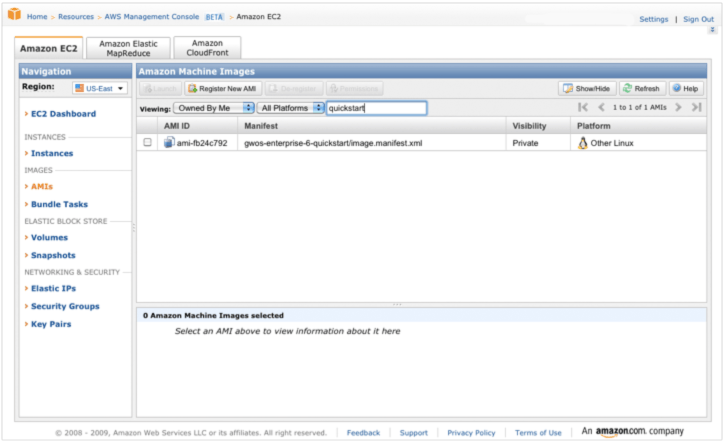
Task: Switch to the Amazon EC2 tab
Action: 48,48
